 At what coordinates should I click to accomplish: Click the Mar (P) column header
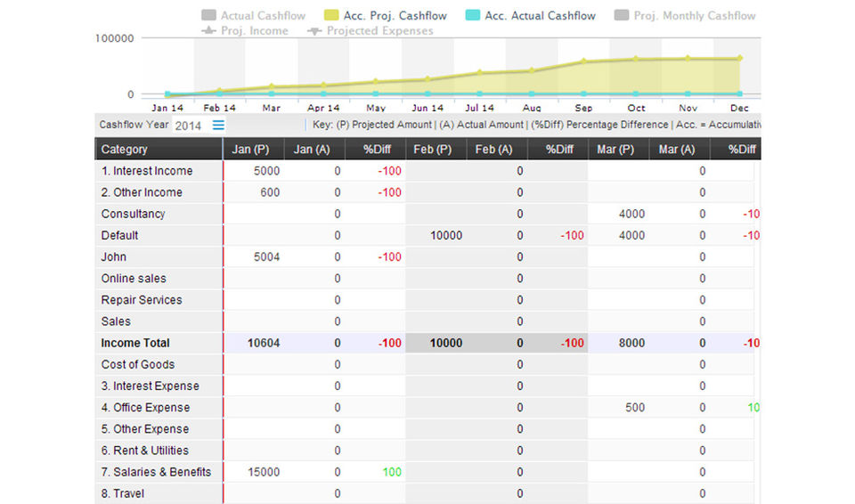click(x=615, y=150)
